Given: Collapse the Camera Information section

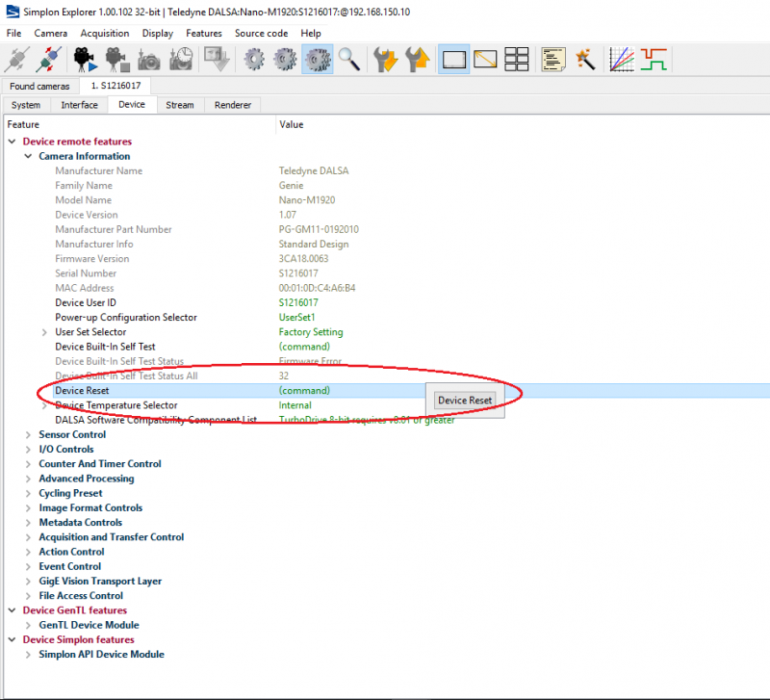Looking at the screenshot, I should 28,156.
